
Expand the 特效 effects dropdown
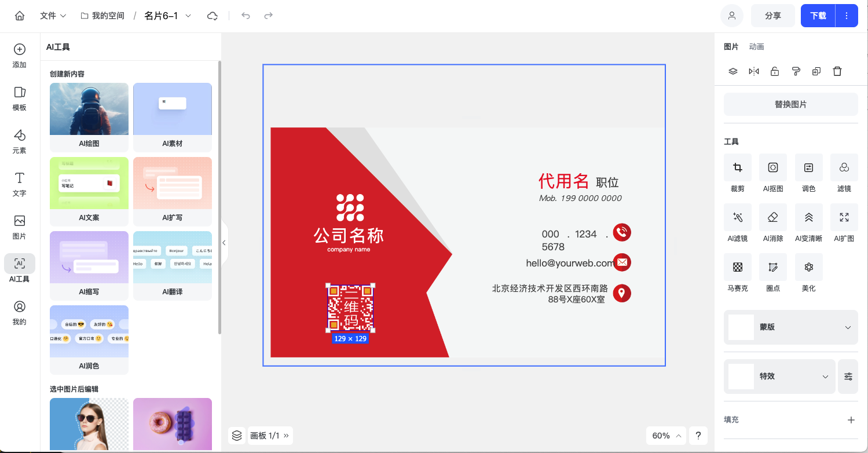pyautogui.click(x=826, y=376)
